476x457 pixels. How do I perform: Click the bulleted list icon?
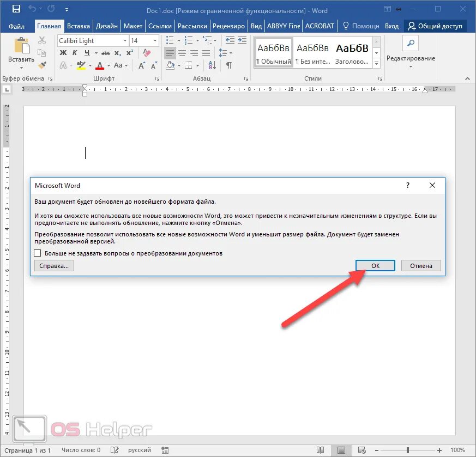point(170,40)
